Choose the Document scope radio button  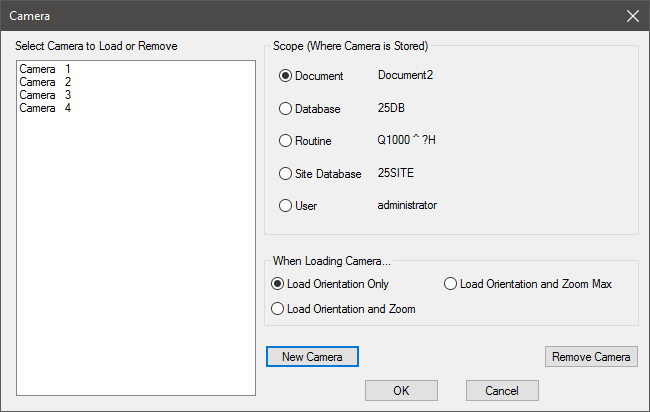[x=286, y=76]
